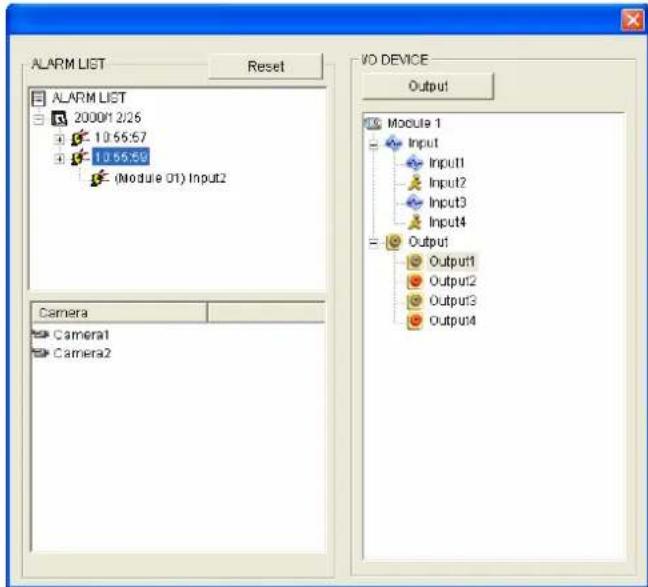Toggle expander beside 10:55:59 alarm
The image size is (648, 587).
59,158
